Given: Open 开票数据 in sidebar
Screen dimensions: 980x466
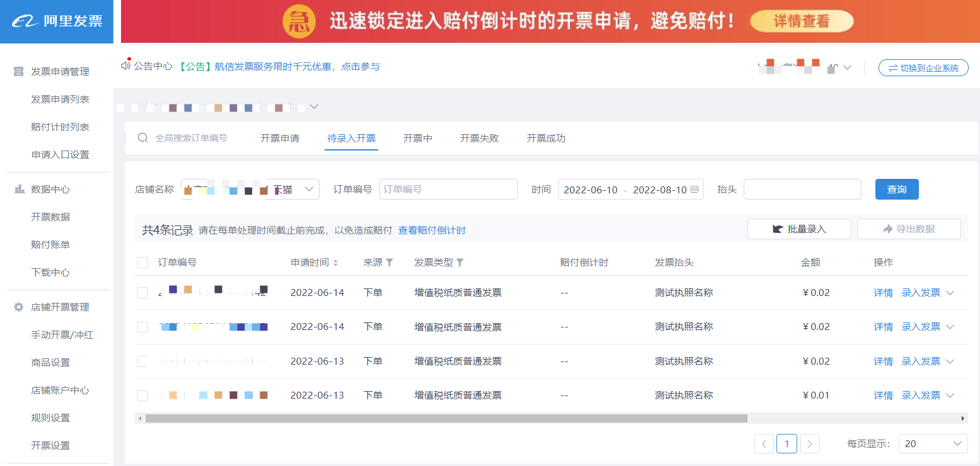Looking at the screenshot, I should 50,217.
